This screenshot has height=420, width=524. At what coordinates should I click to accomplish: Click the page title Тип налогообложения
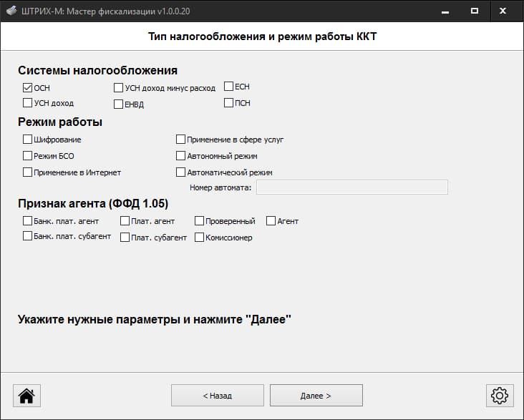(x=262, y=36)
